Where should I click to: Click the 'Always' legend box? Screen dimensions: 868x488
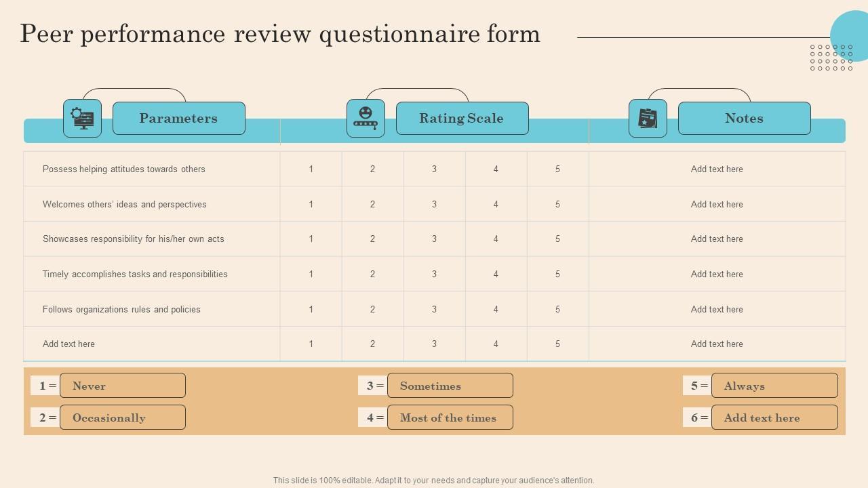pyautogui.click(x=774, y=386)
